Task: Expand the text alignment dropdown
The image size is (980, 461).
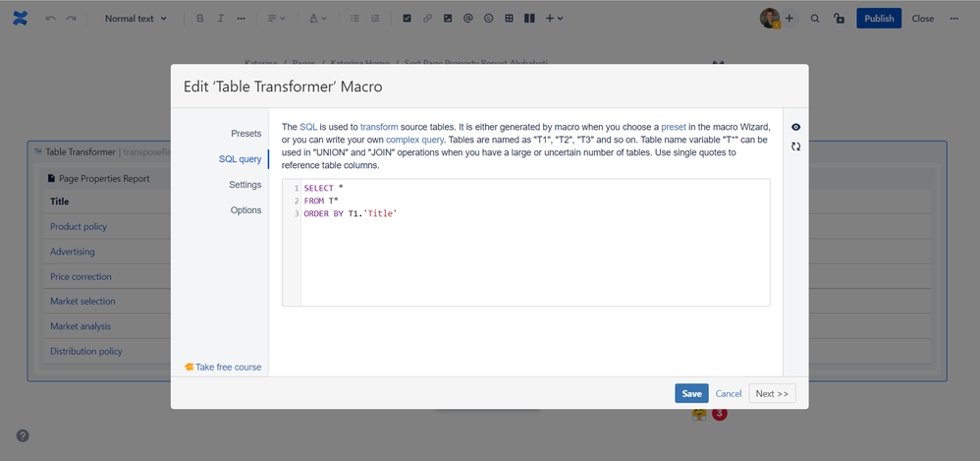Action: pos(276,19)
